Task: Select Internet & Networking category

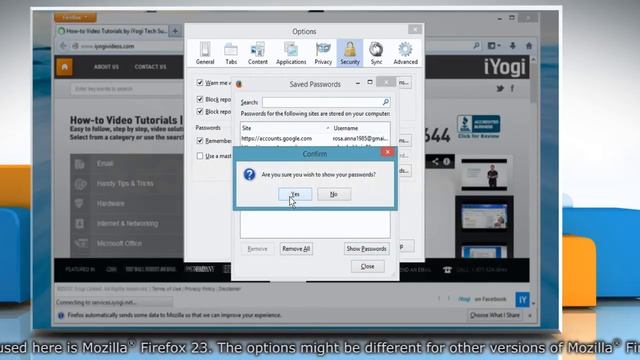Action: point(127,224)
